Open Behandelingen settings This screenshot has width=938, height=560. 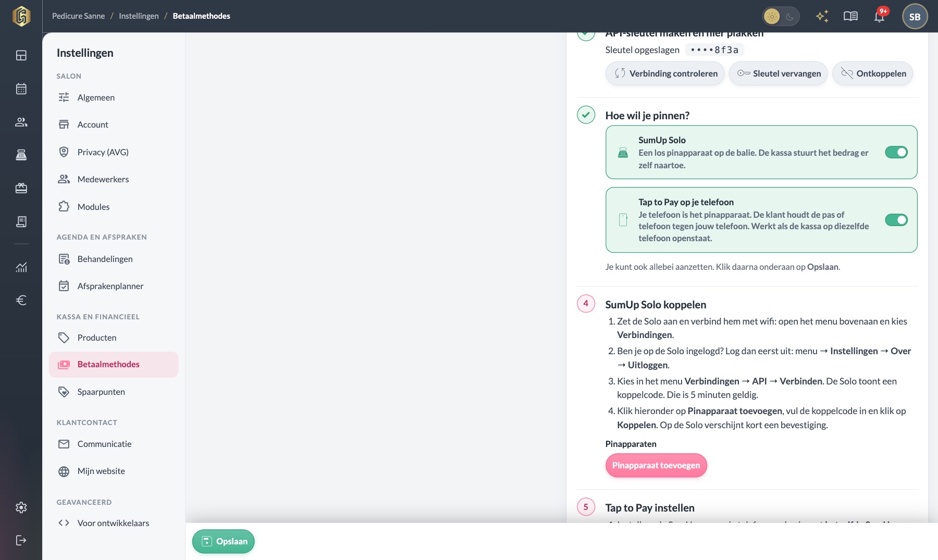[x=114, y=259]
